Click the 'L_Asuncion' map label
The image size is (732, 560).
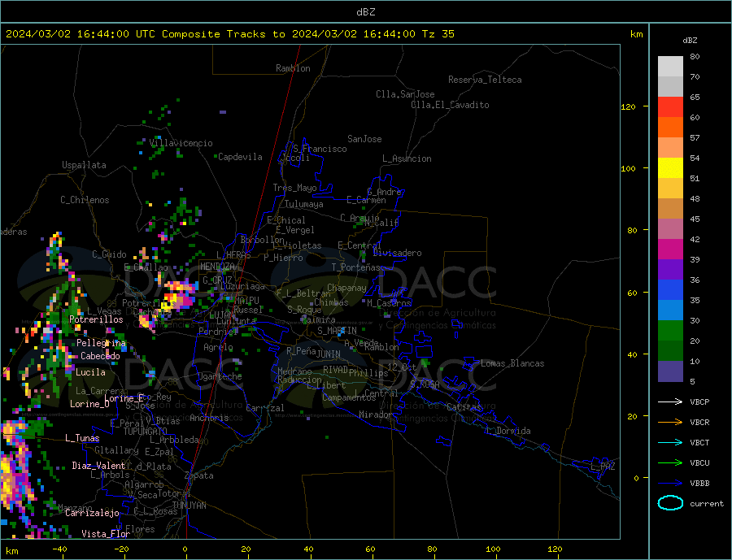pos(407,158)
